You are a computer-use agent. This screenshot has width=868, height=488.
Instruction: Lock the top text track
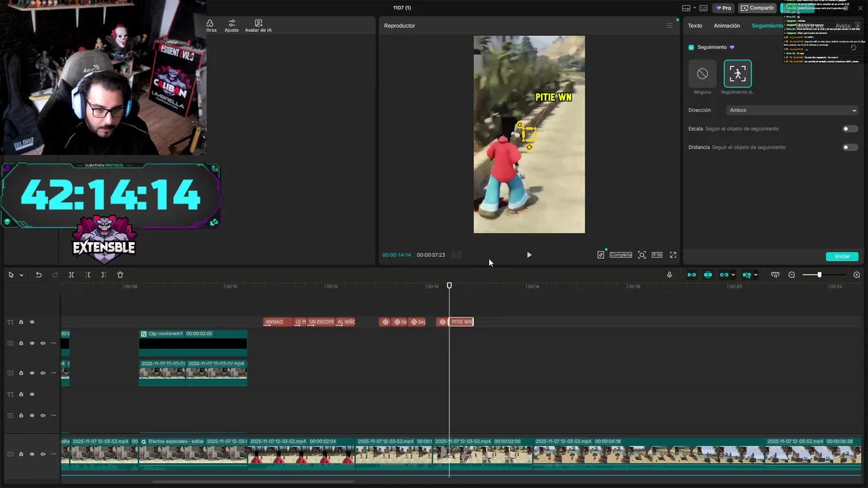pos(21,322)
